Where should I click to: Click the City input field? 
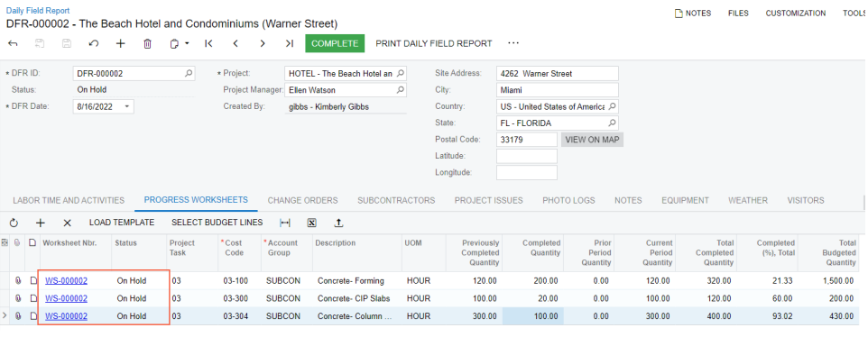pyautogui.click(x=558, y=90)
